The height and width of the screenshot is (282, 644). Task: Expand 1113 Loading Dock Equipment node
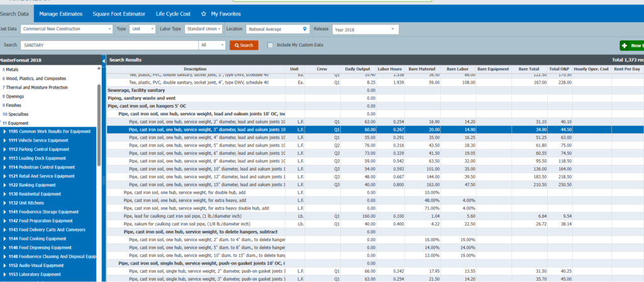tap(4, 158)
